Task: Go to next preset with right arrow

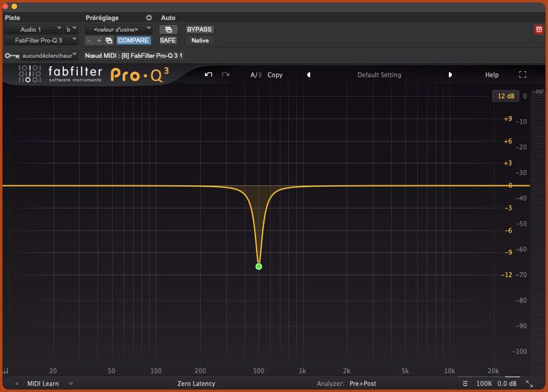Action: 450,75
